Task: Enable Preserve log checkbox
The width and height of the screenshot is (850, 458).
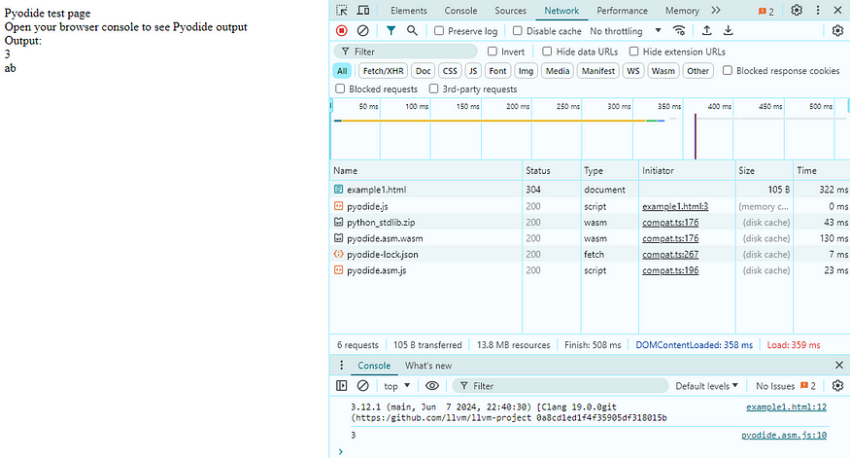Action: [439, 31]
